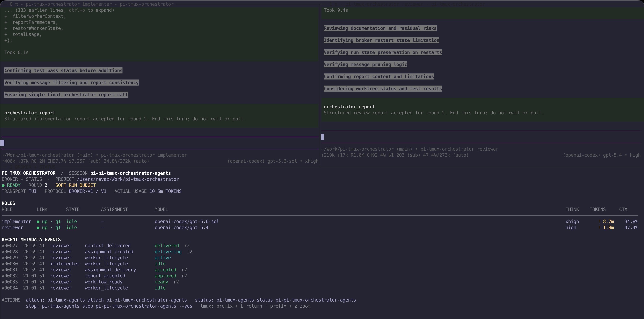Click 'Ensuring single final orchestrator_report call'

coord(66,95)
